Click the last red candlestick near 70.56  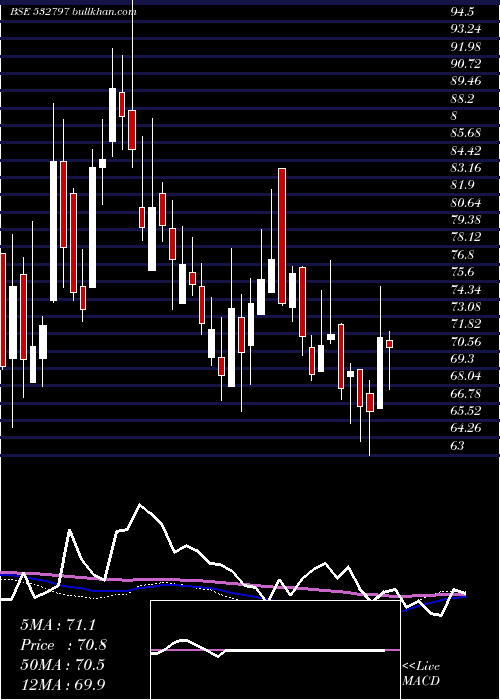pyautogui.click(x=389, y=344)
